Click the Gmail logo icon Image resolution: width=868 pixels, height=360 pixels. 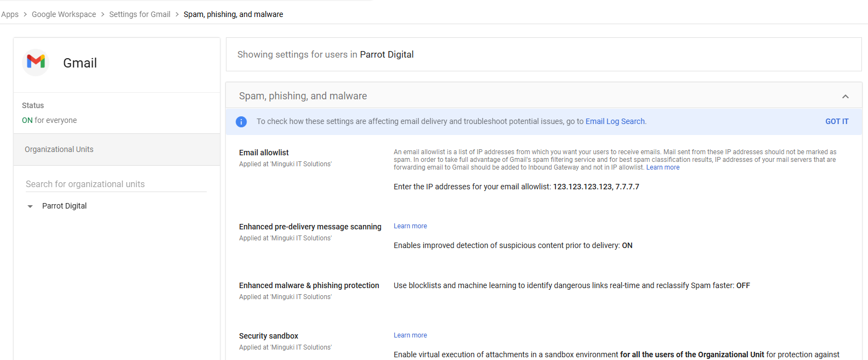[x=36, y=62]
